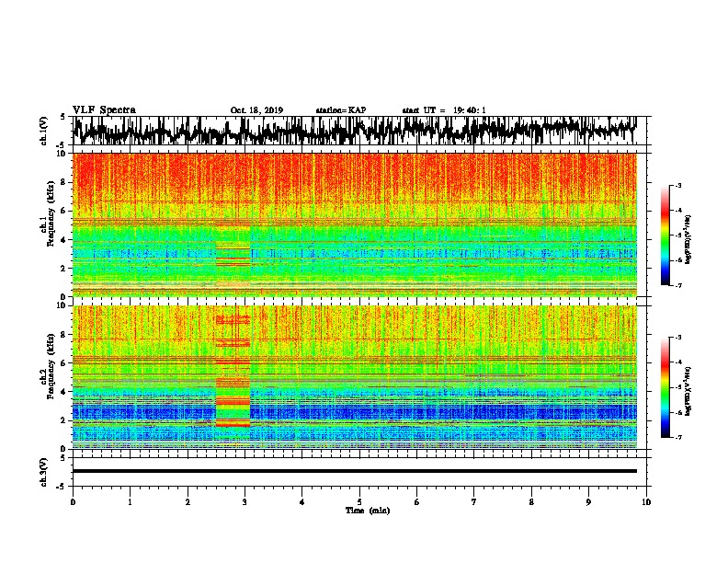Viewport: 728px width, 563px height.
Task: Click the interference burst in the ch.1 spectrogram
Action: (233, 260)
